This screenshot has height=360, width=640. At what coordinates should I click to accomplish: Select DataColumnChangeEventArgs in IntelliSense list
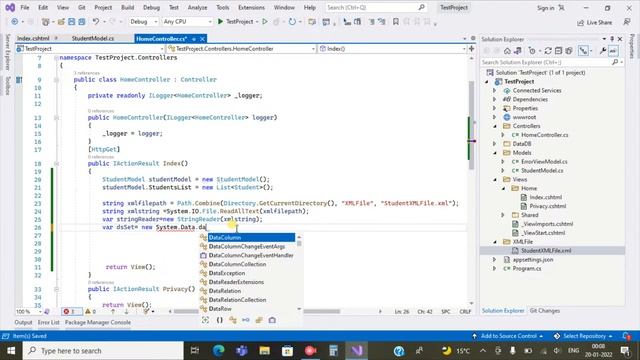click(x=247, y=247)
